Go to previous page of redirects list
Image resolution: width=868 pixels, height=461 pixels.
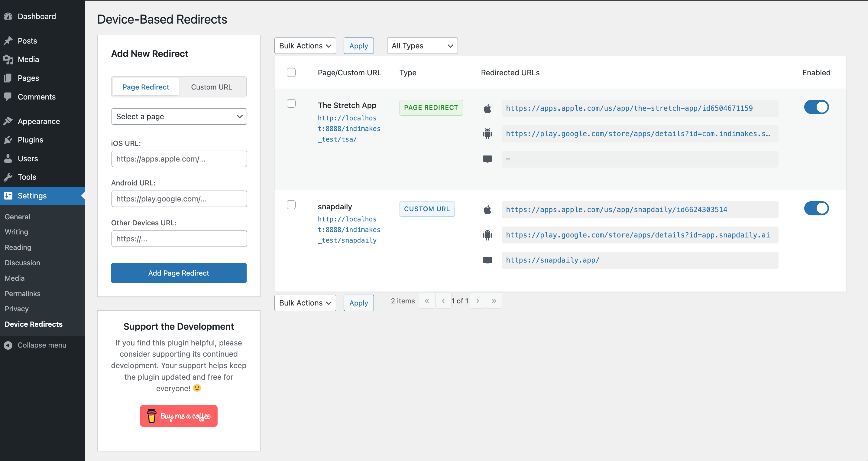pyautogui.click(x=443, y=300)
